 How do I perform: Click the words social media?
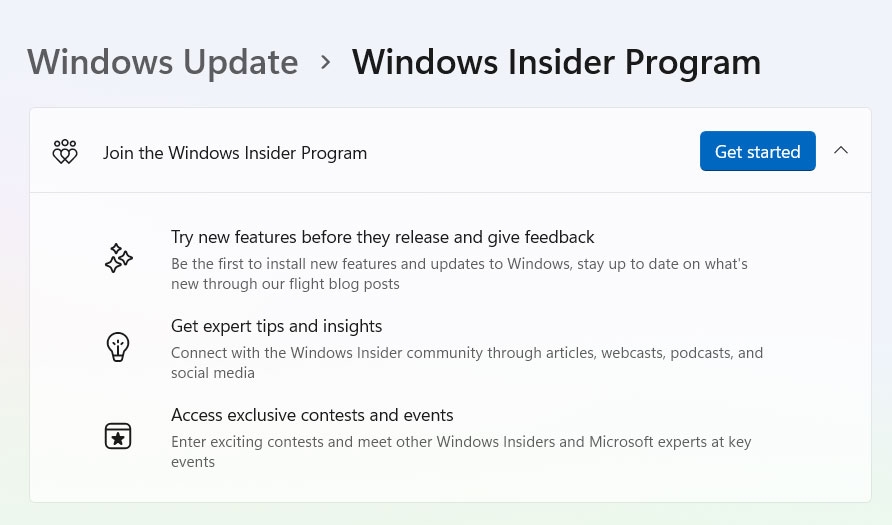tap(213, 373)
